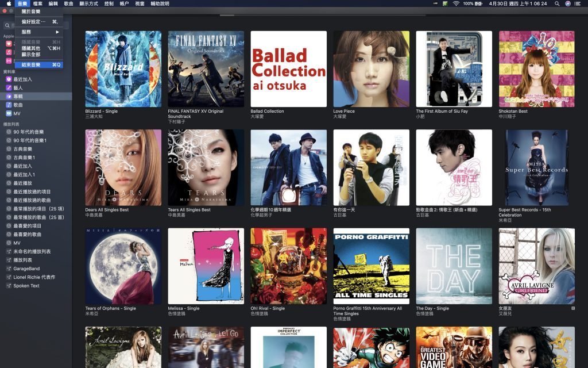This screenshot has height=368, width=588.
Task: Open Porno Graffitti All Time Singles cover
Action: point(372,266)
